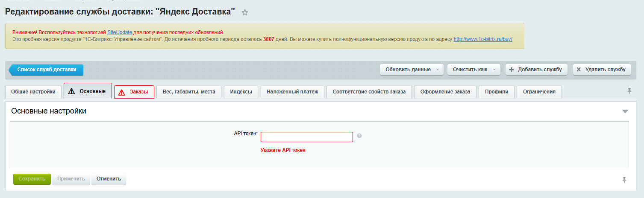This screenshot has height=198, width=644.
Task: Open the Заказы tab
Action: click(134, 92)
